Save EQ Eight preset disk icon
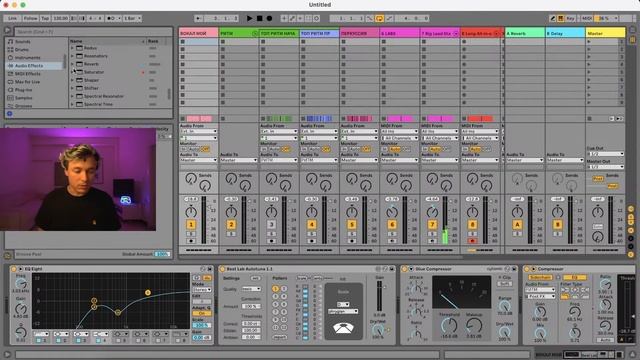This screenshot has height=360, width=640. coord(210,269)
